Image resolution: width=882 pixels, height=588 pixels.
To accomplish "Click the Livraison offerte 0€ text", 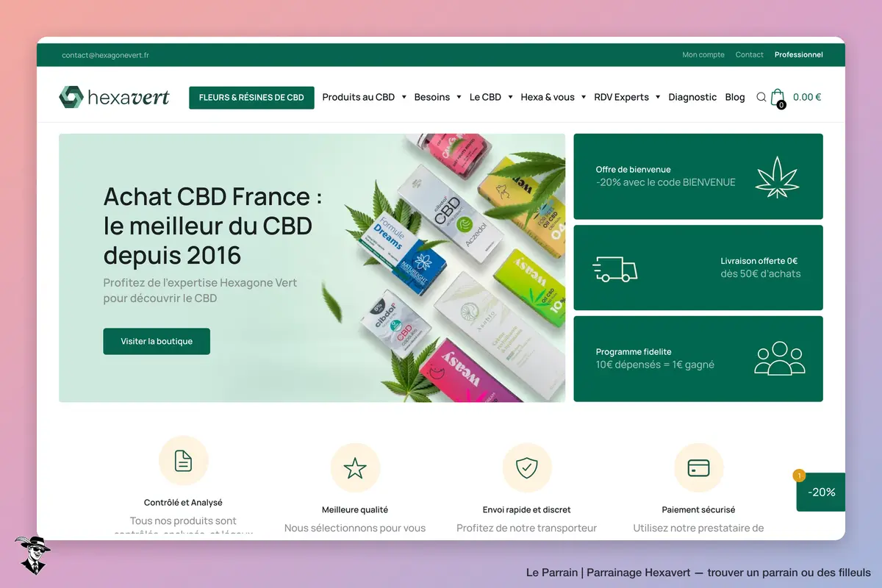I will pos(759,261).
